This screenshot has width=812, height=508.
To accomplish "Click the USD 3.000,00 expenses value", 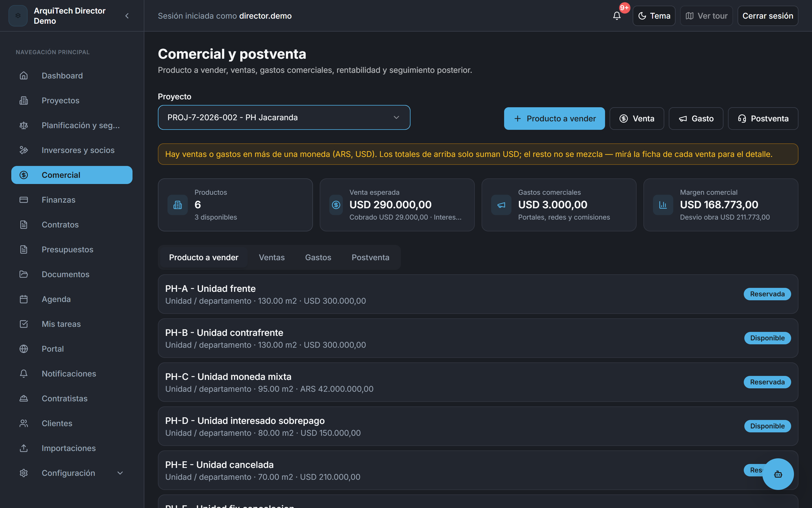I will [553, 205].
